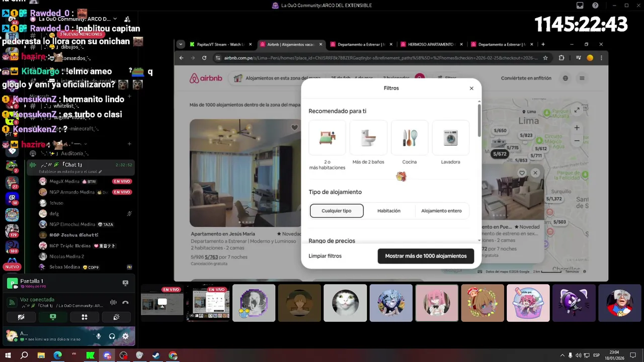Screen dimensions: 644x362
Task: Disconnect from the voice call
Action: 125,303
